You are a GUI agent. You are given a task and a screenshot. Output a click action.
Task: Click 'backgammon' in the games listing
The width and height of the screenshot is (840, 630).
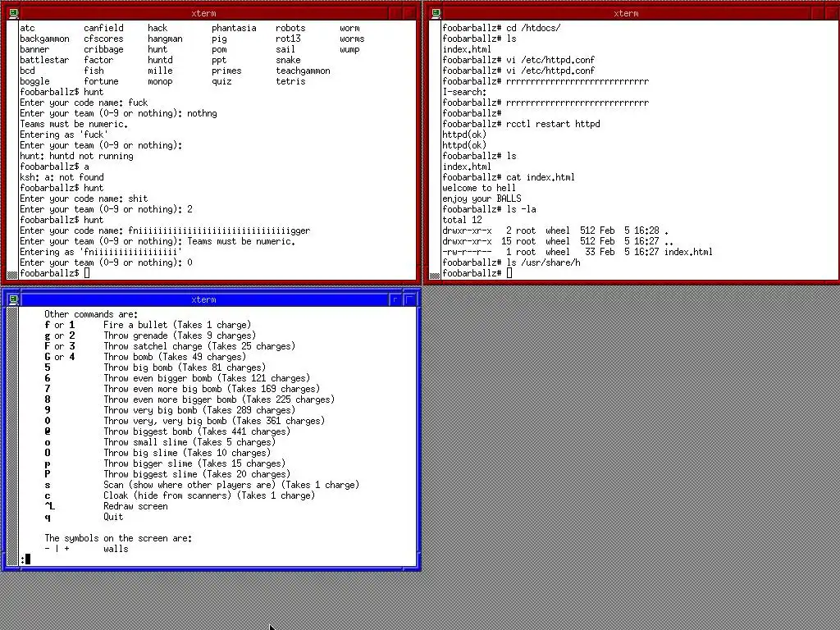point(44,39)
